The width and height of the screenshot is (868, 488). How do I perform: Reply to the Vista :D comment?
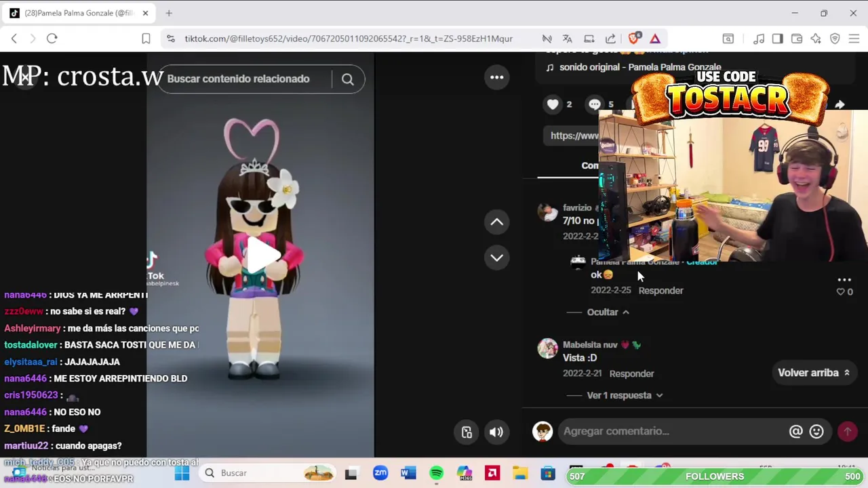631,374
